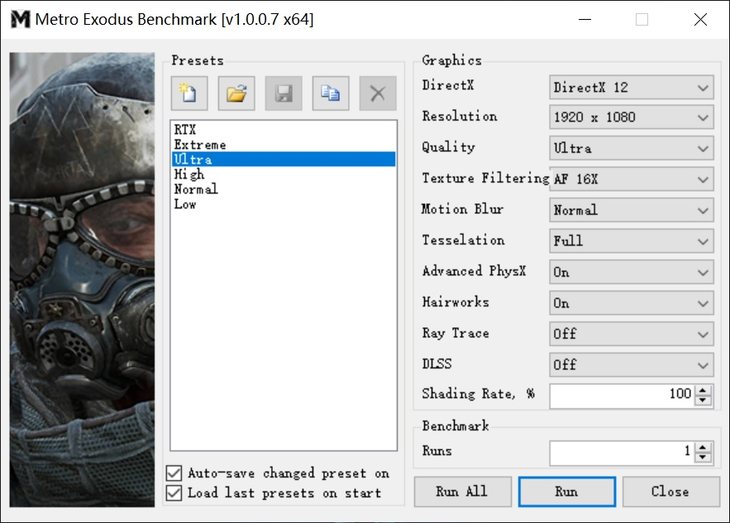The width and height of the screenshot is (730, 523).
Task: Toggle Auto-save changed preset checkbox
Action: [x=174, y=473]
